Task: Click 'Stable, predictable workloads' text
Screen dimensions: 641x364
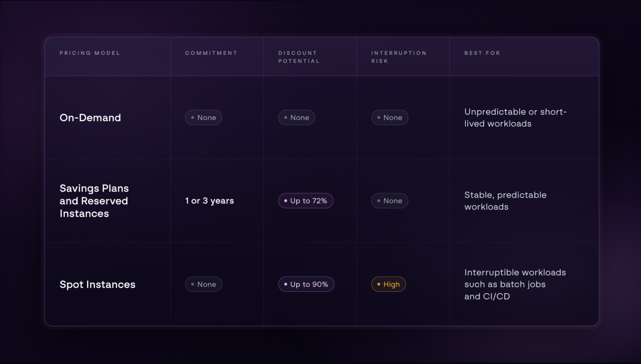Action: click(x=505, y=201)
